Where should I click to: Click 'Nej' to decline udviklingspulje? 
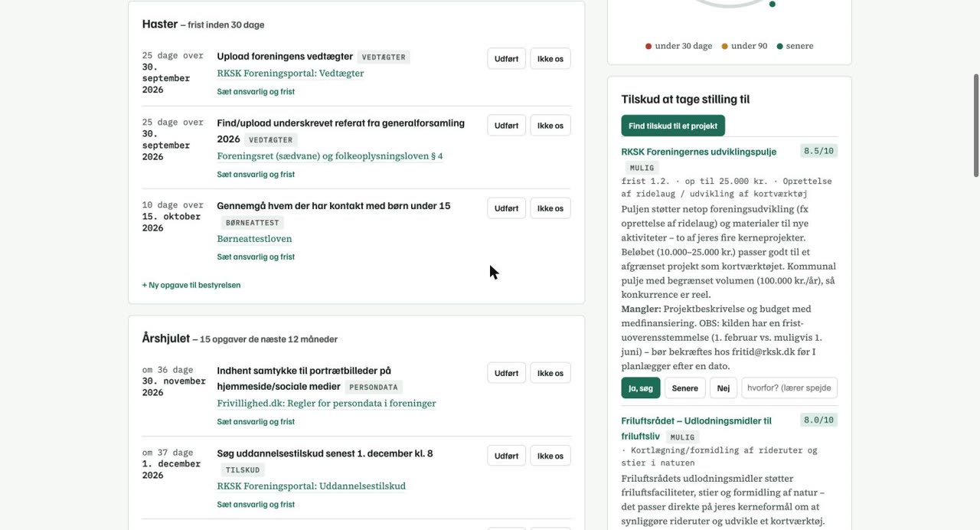(724, 388)
